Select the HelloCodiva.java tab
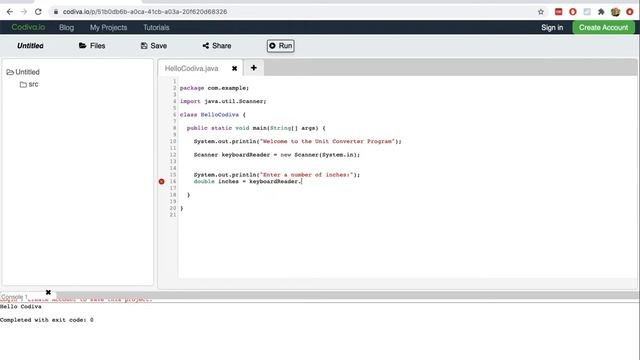The height and width of the screenshot is (360, 640). pos(191,68)
